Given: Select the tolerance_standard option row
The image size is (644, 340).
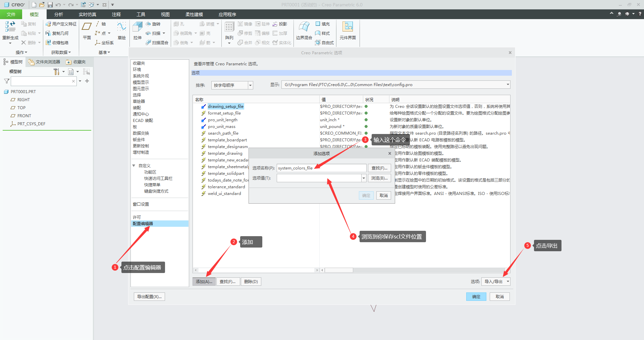Looking at the screenshot, I should [x=226, y=187].
